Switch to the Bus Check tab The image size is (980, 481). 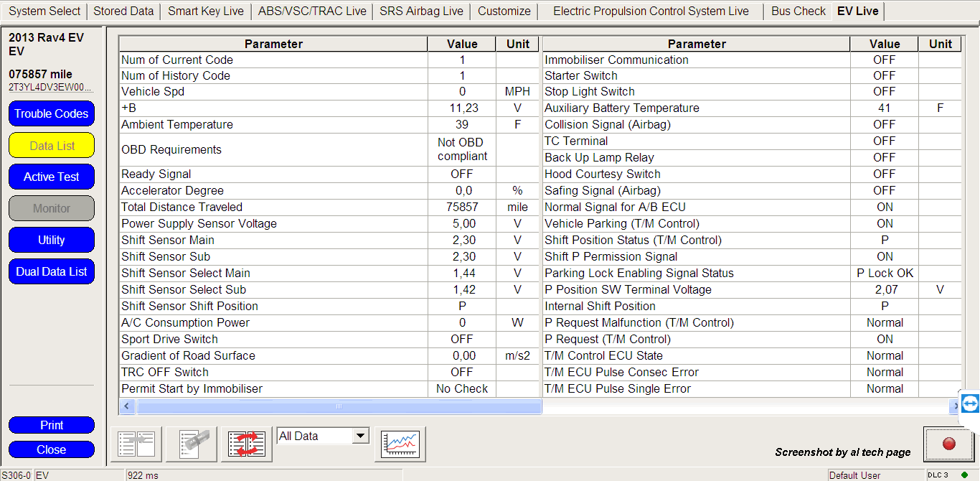(798, 11)
